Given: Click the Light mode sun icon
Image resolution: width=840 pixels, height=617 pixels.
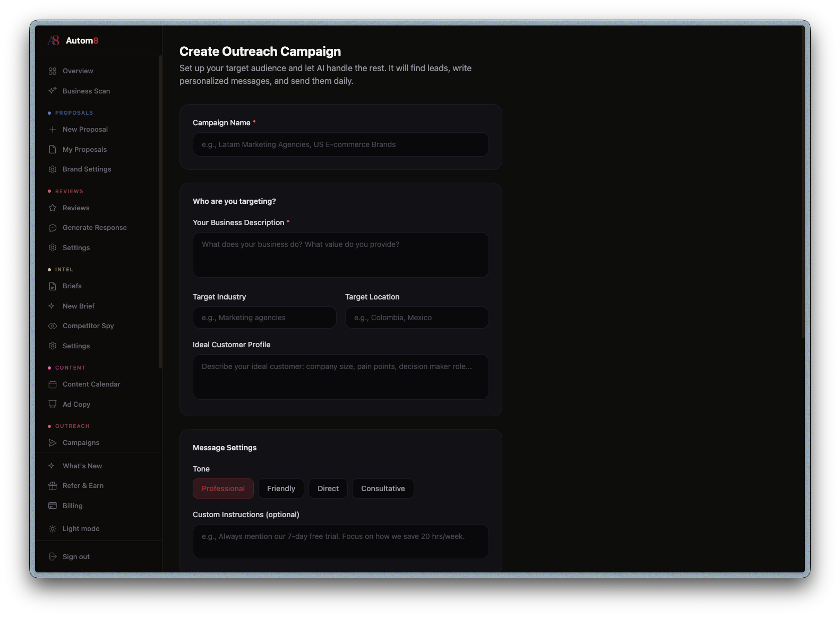Looking at the screenshot, I should pos(53,529).
